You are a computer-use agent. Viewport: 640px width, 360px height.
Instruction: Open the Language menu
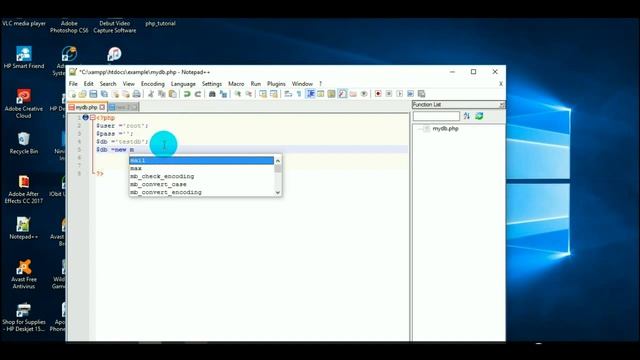pyautogui.click(x=183, y=84)
